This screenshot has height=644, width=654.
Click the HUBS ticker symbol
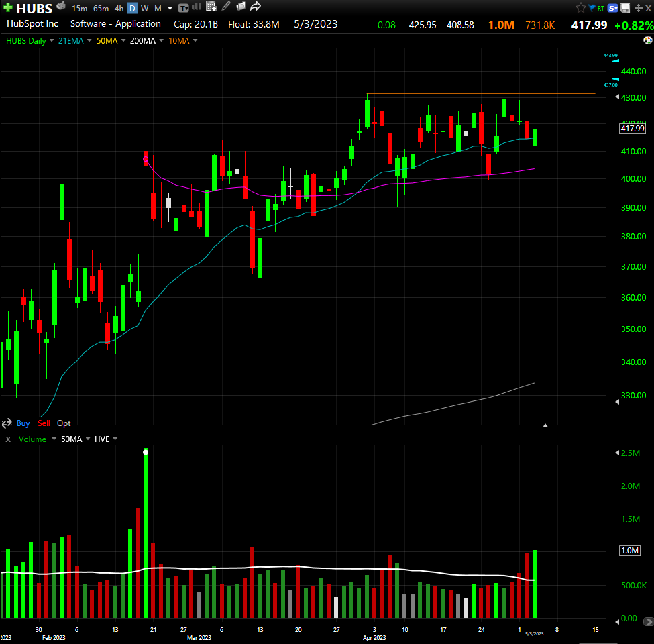pos(34,8)
